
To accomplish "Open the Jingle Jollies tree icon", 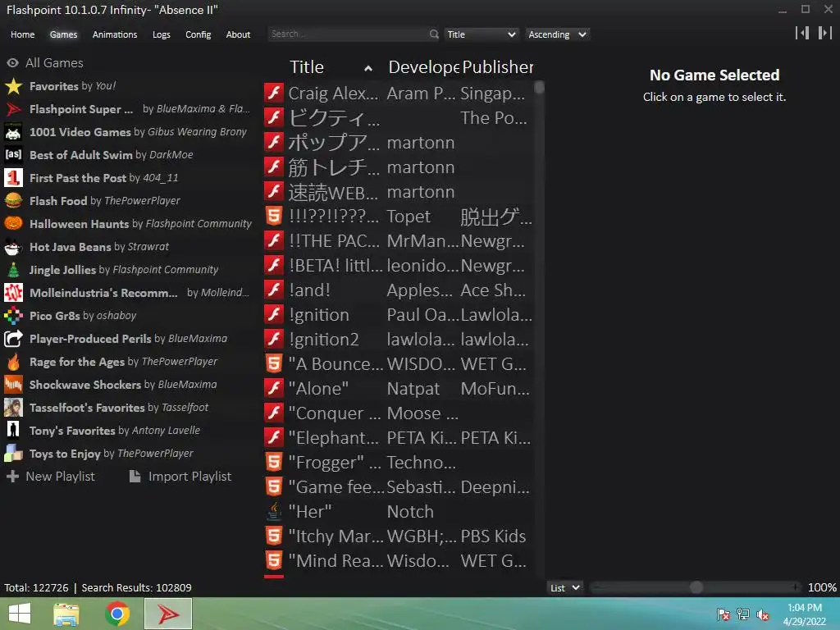I will pyautogui.click(x=13, y=269).
